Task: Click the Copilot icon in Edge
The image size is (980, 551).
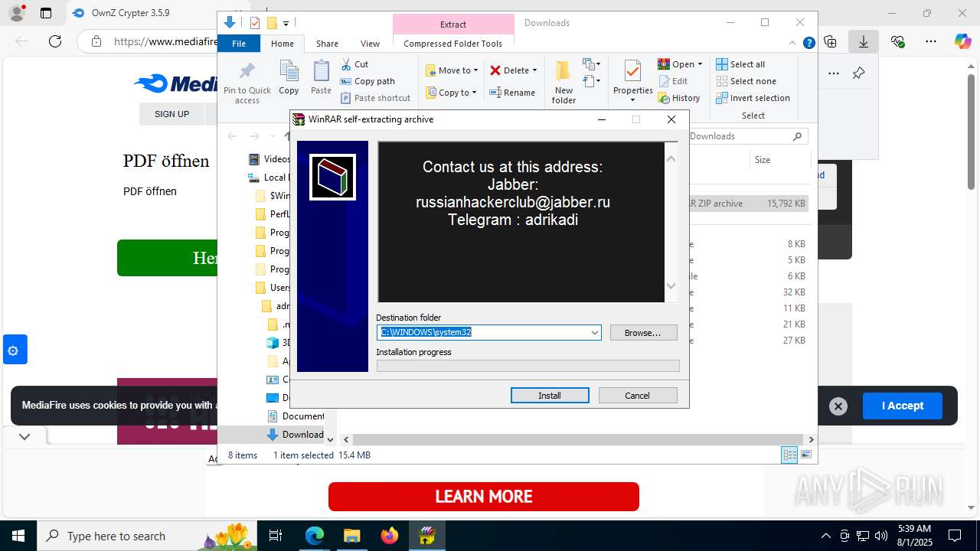Action: (962, 41)
